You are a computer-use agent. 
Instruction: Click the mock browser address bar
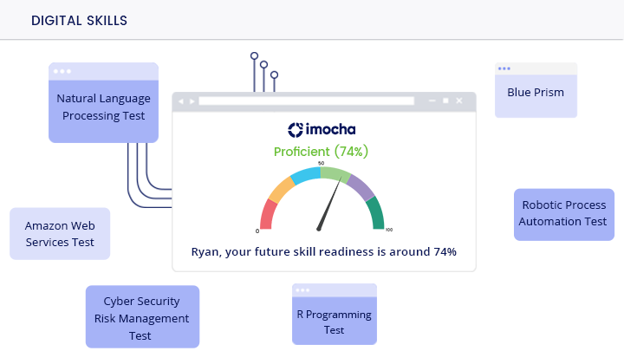pyautogui.click(x=307, y=101)
